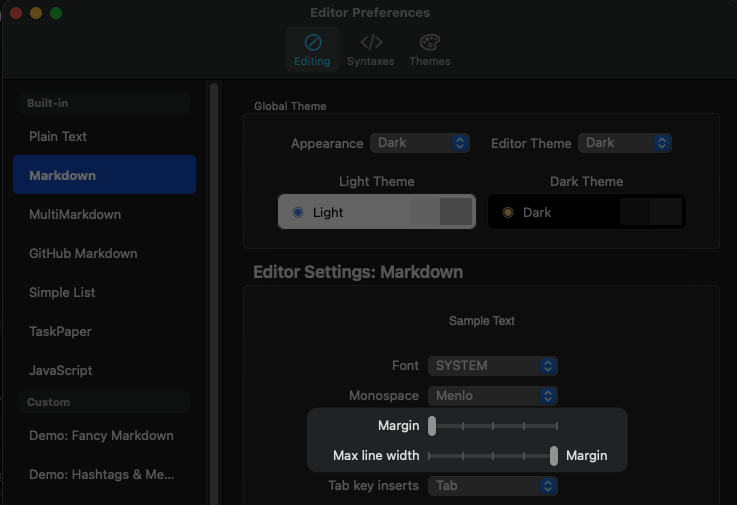Image resolution: width=737 pixels, height=505 pixels.
Task: Click the Custom section header
Action: pyautogui.click(x=104, y=402)
